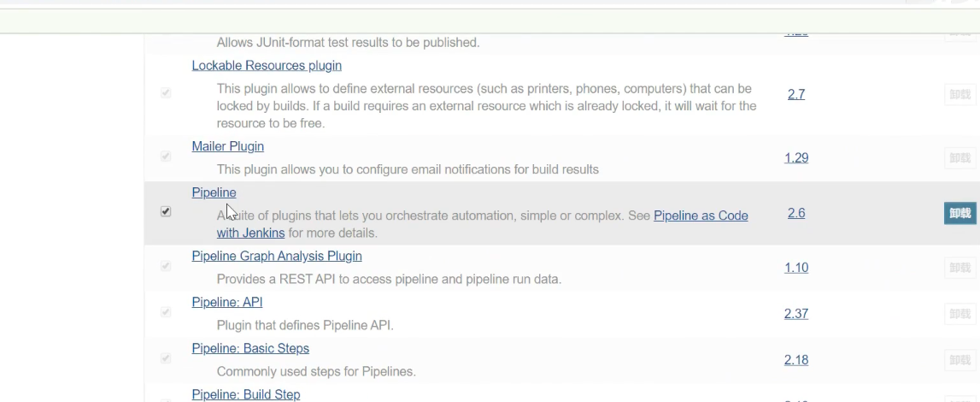The image size is (980, 402).
Task: Click uninstall button for Lockable Resources plugin
Action: (960, 94)
